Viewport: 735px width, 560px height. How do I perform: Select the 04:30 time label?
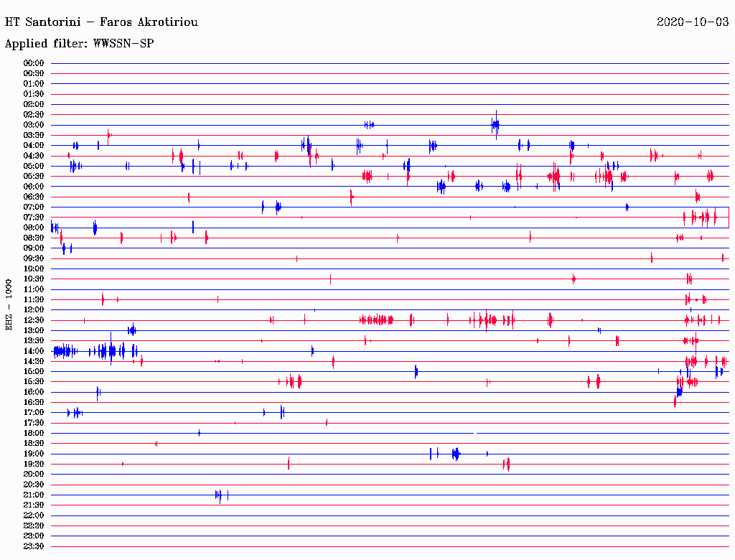[x=33, y=156]
